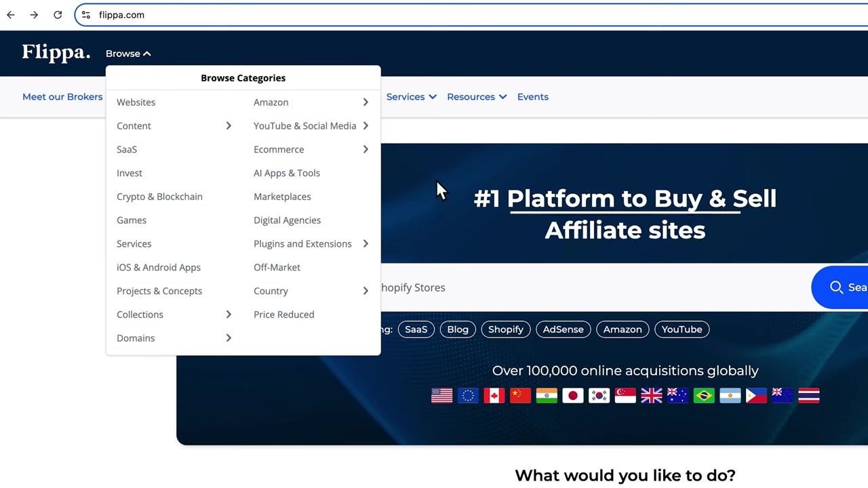Open site info icon in address bar
868x488 pixels.
(86, 15)
